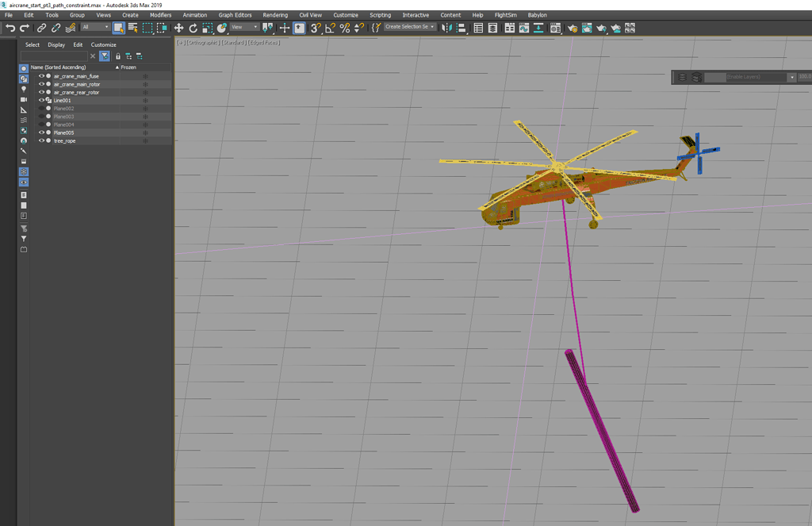
Task: Hide the air_crane_main_fuse object
Action: [40, 76]
